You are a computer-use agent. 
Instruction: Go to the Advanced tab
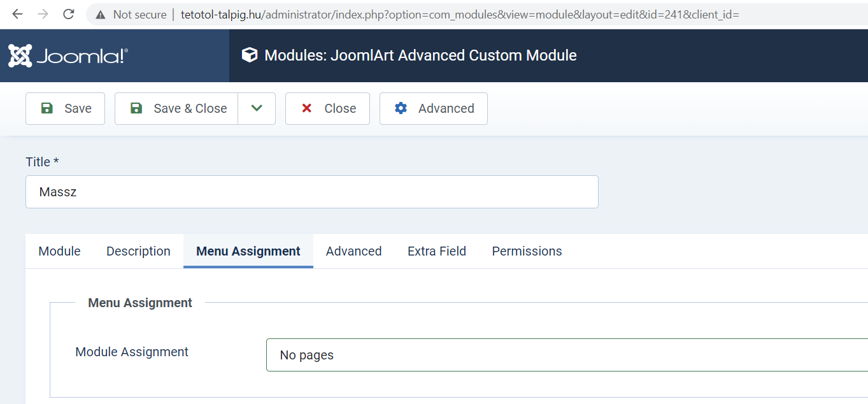click(x=353, y=251)
